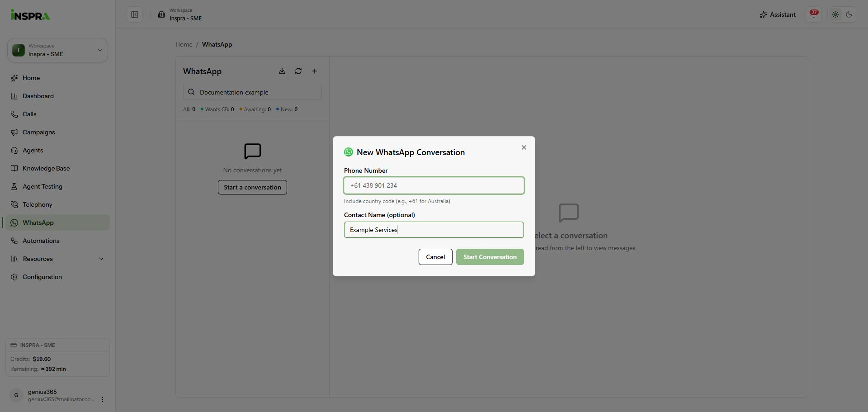Click the Home breadcrumb link
This screenshot has width=868, height=412.
(x=184, y=44)
